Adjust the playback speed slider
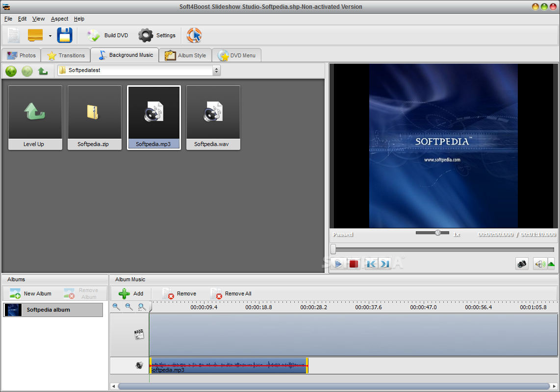 [x=437, y=233]
